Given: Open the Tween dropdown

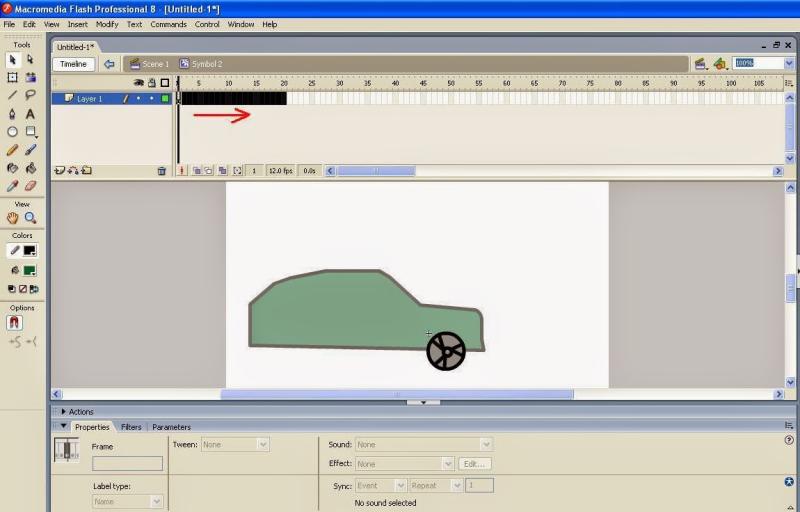Looking at the screenshot, I should pyautogui.click(x=235, y=445).
